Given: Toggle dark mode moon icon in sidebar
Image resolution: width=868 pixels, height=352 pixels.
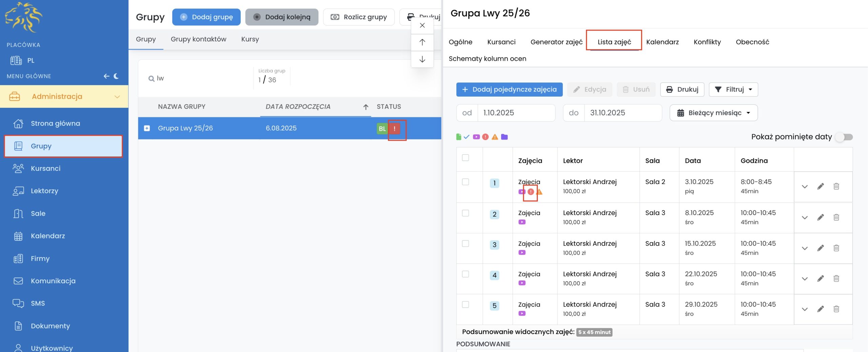Looking at the screenshot, I should 116,76.
